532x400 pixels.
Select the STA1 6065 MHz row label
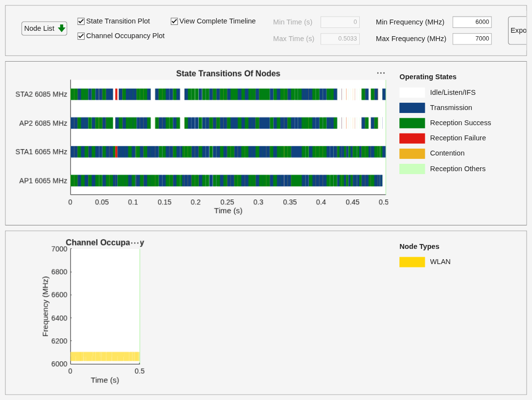(41, 152)
